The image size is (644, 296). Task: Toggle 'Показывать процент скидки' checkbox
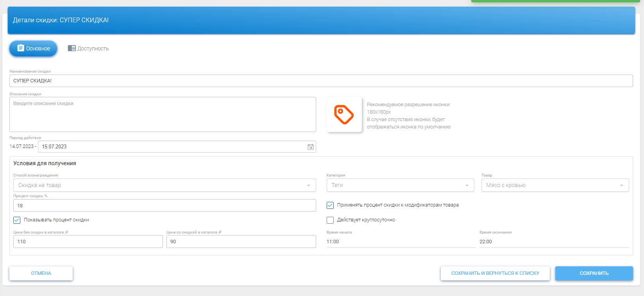[17, 220]
